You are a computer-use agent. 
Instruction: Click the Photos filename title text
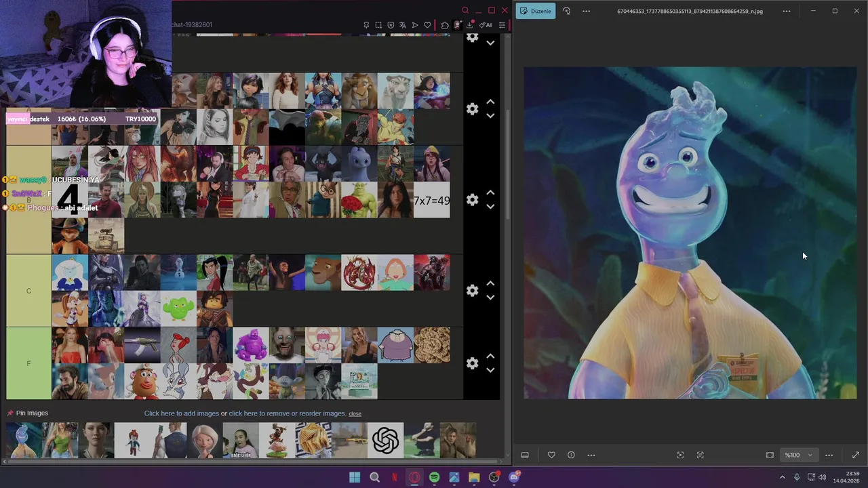point(690,11)
